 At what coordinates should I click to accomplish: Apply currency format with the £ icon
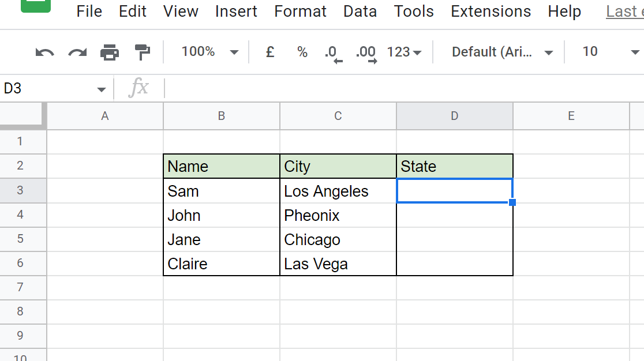pos(269,51)
